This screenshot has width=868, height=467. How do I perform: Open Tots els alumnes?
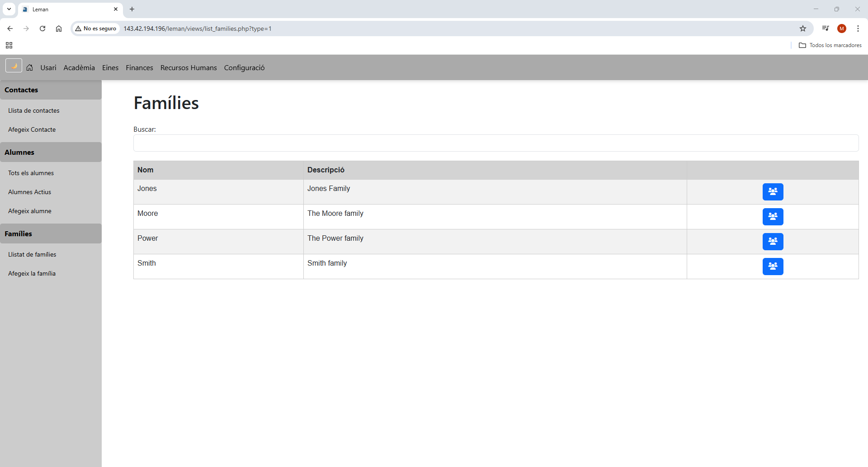point(31,173)
